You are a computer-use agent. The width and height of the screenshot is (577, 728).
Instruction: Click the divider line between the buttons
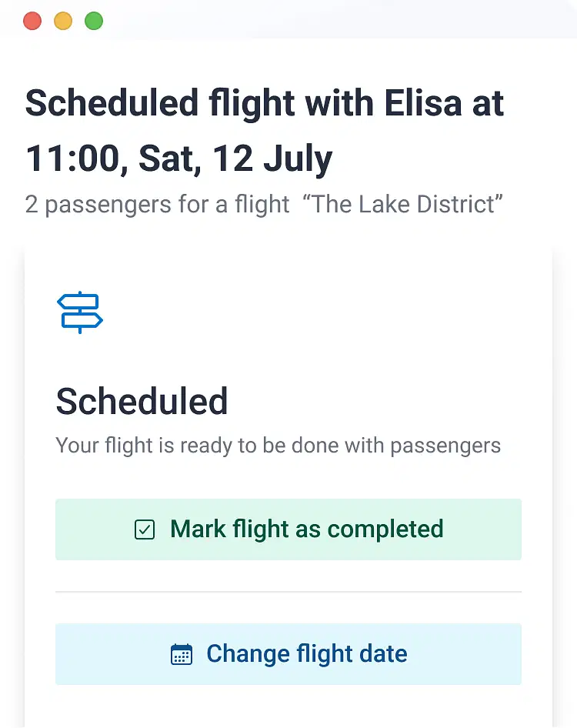288,592
